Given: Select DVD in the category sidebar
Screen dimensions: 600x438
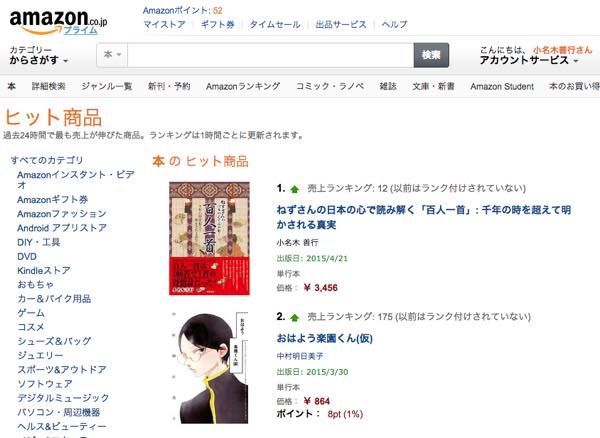Looking at the screenshot, I should 27,256.
